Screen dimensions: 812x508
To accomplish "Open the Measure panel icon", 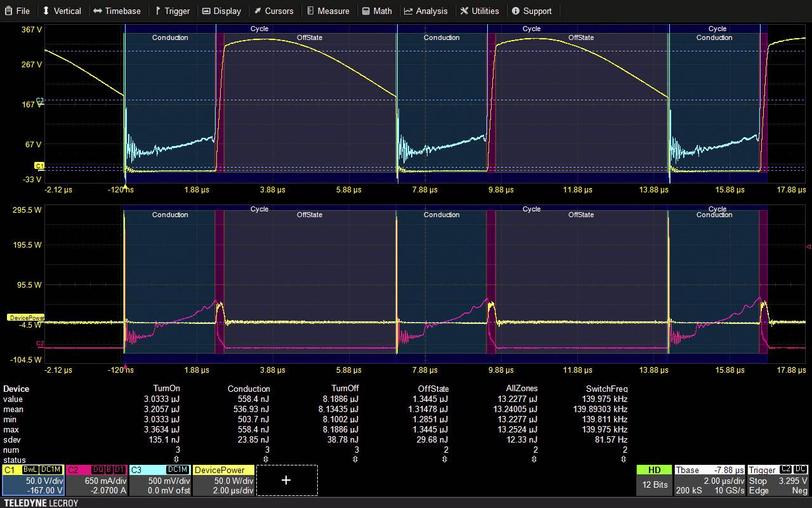I will click(310, 11).
